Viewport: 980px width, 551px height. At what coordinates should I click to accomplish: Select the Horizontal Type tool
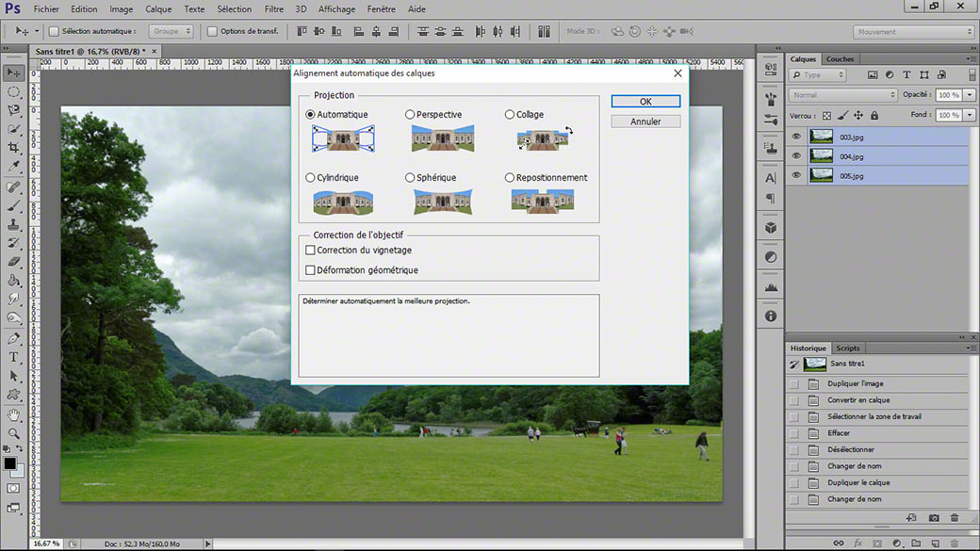click(x=13, y=357)
